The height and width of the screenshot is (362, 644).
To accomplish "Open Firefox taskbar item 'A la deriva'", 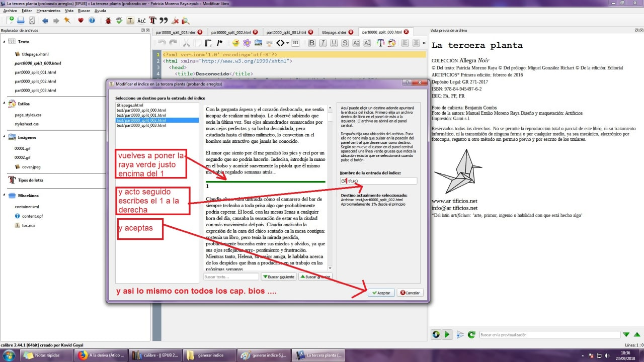I will coord(101,355).
